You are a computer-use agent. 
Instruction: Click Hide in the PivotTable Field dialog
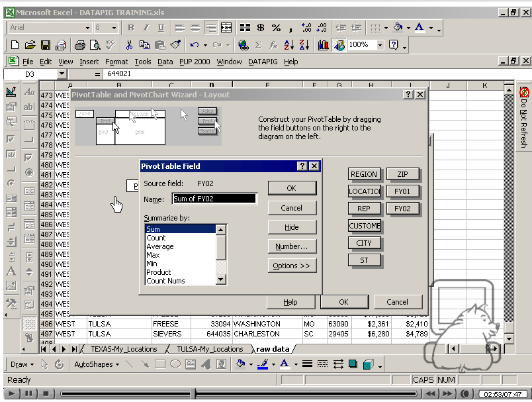292,227
